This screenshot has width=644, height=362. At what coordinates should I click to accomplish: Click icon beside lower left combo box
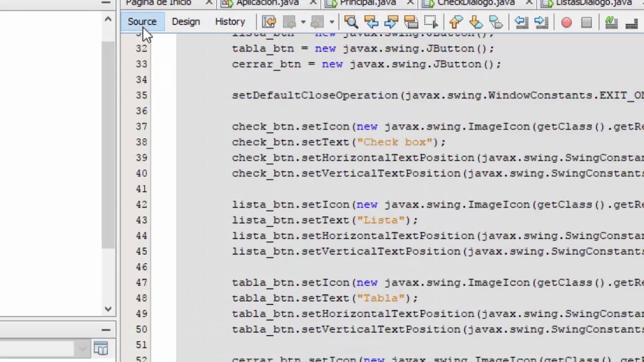[x=101, y=348]
